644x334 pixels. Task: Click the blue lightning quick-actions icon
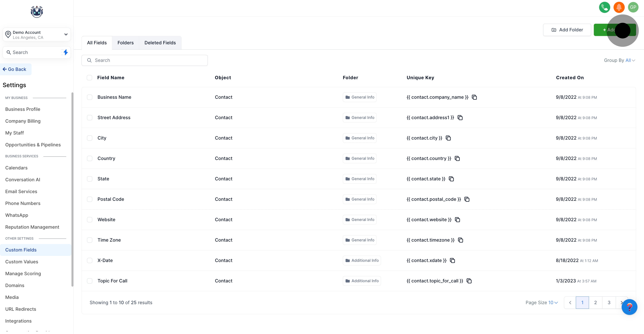[x=66, y=52]
